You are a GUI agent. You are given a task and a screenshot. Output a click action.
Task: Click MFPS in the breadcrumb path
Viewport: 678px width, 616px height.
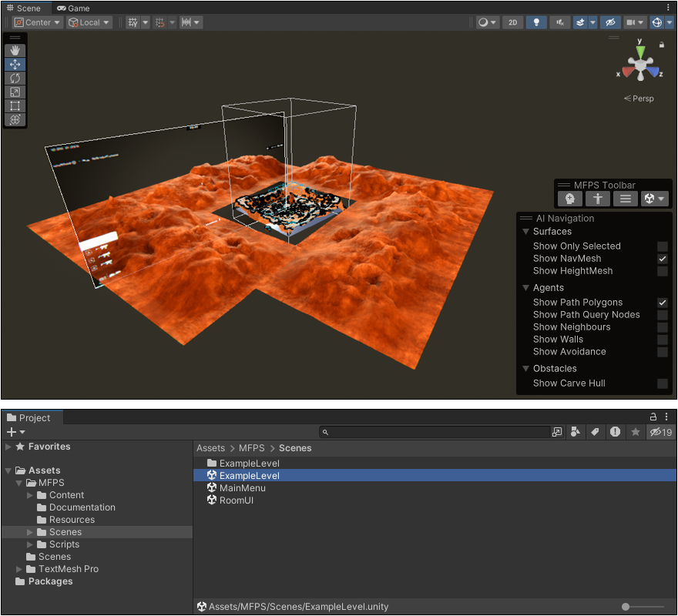tap(251, 447)
